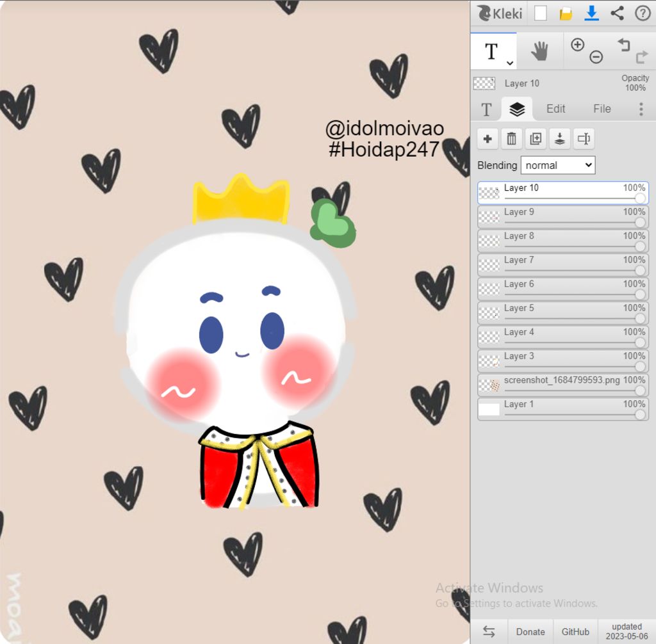Select the Hand pan tool
Viewport: 656px width, 644px height.
[540, 52]
